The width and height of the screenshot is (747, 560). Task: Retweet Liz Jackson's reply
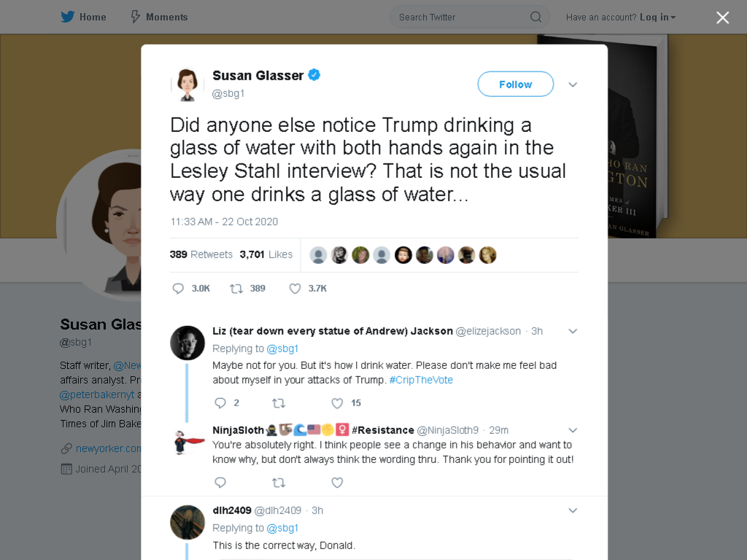coord(278,403)
